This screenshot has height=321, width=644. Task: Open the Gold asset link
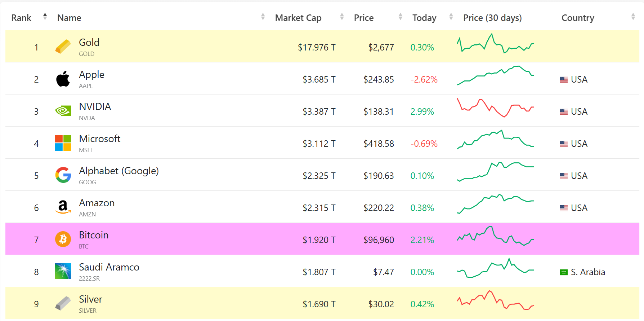click(89, 42)
